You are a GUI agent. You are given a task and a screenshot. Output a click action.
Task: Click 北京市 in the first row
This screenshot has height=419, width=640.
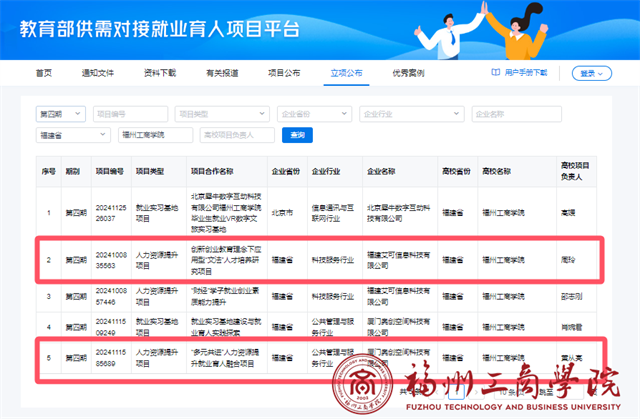tap(282, 213)
